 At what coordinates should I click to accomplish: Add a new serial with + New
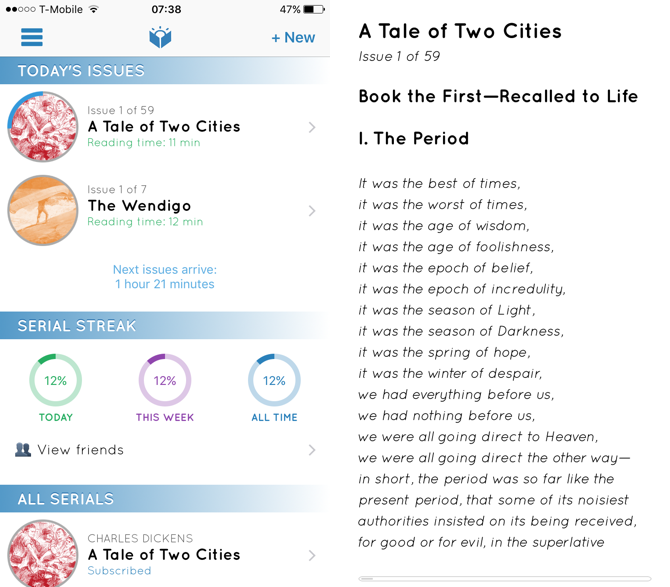(x=293, y=38)
